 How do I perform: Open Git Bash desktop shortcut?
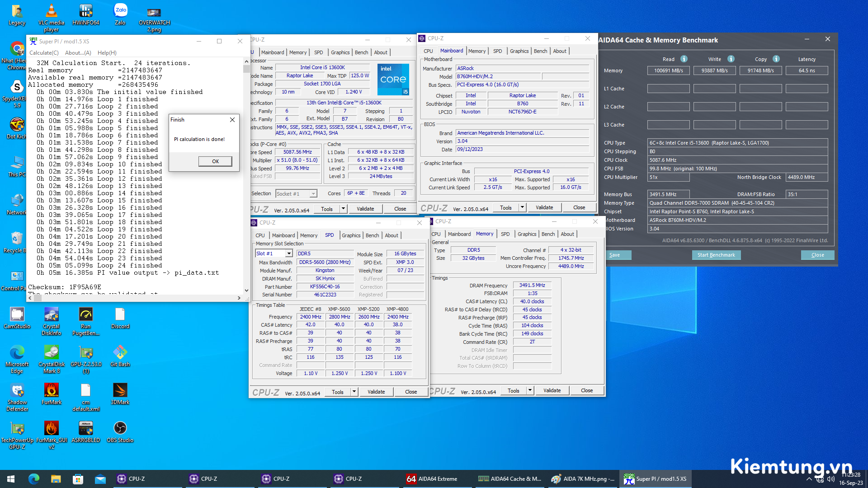pos(120,356)
